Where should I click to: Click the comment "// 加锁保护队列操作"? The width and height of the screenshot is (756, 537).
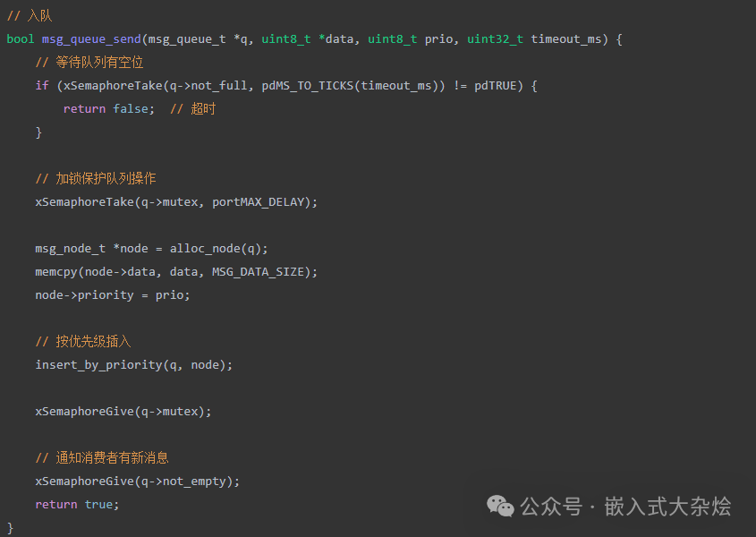point(96,178)
